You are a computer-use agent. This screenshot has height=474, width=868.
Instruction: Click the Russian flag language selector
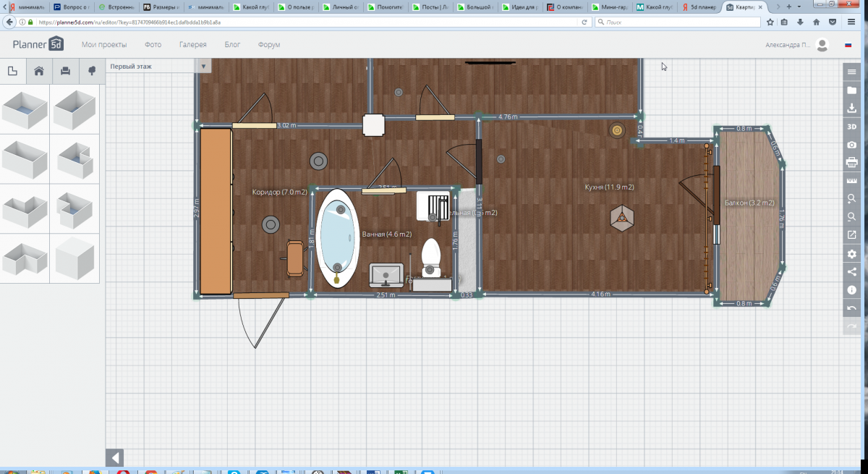click(848, 45)
